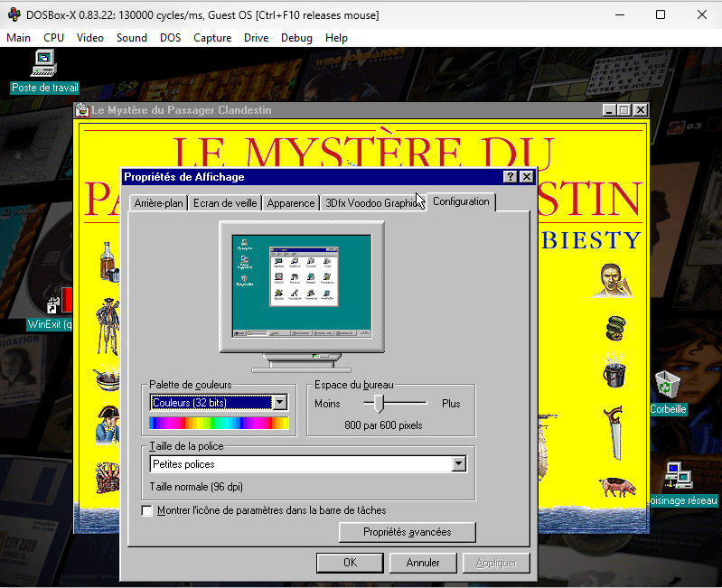Open the Poste de travail desktop icon
Image resolution: width=722 pixels, height=588 pixels.
[x=43, y=63]
